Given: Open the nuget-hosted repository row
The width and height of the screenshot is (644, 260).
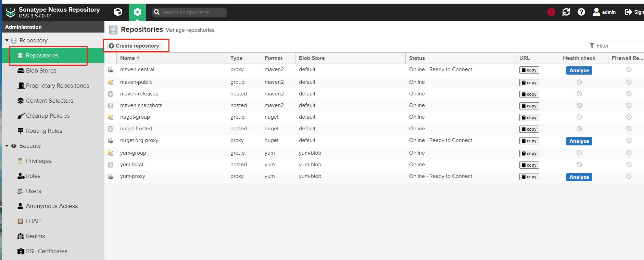Looking at the screenshot, I should click(x=374, y=129).
